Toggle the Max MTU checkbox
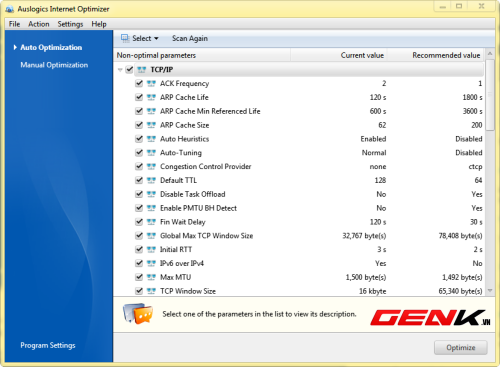Image resolution: width=500 pixels, height=367 pixels. 139,277
